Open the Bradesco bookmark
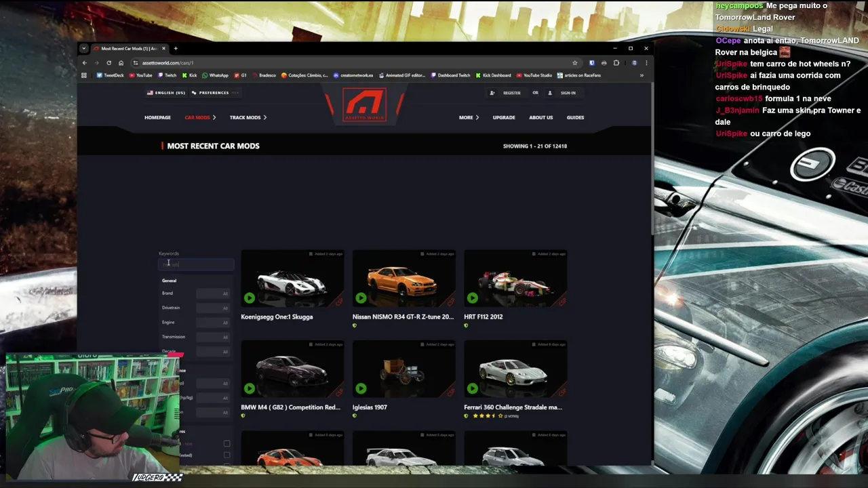 pyautogui.click(x=264, y=75)
